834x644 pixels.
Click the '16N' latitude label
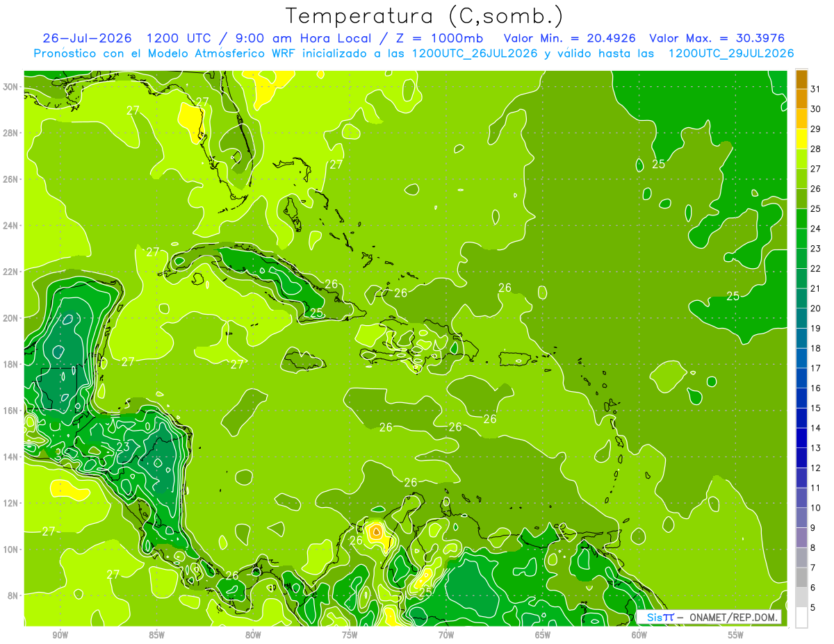click(x=11, y=410)
